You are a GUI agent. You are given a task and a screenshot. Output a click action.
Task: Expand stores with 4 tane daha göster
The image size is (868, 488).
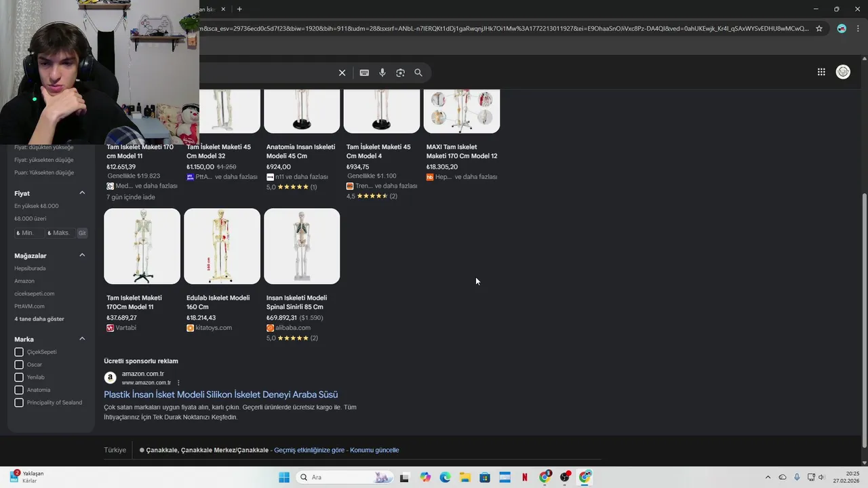click(39, 319)
